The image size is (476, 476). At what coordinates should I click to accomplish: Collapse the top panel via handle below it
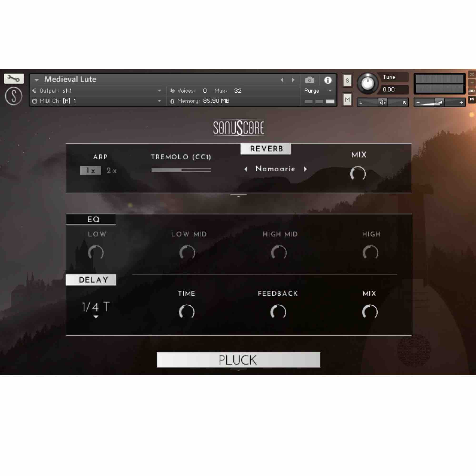(x=238, y=195)
